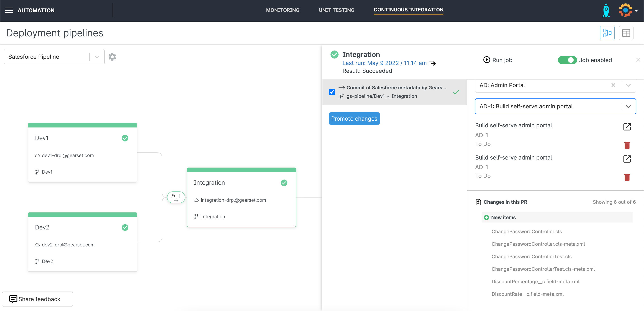Click the rocket icon in header
Screen dimensions: 644x311
coord(606,11)
